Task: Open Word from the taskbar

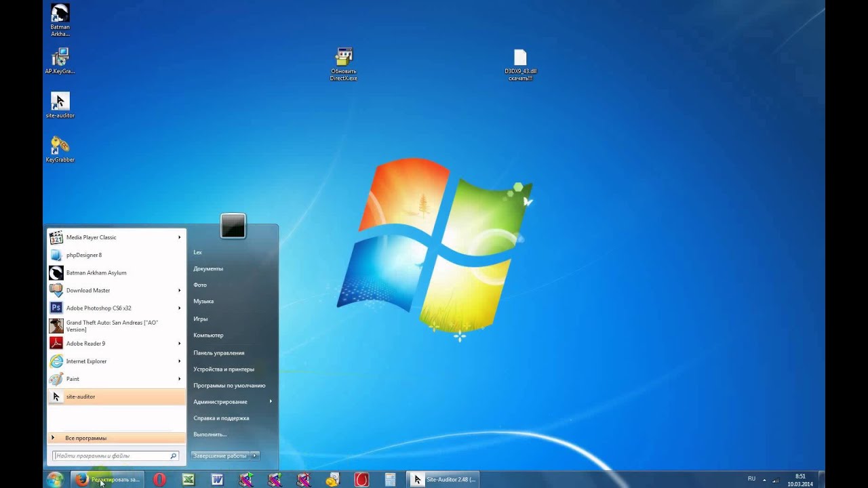Action: pyautogui.click(x=217, y=479)
